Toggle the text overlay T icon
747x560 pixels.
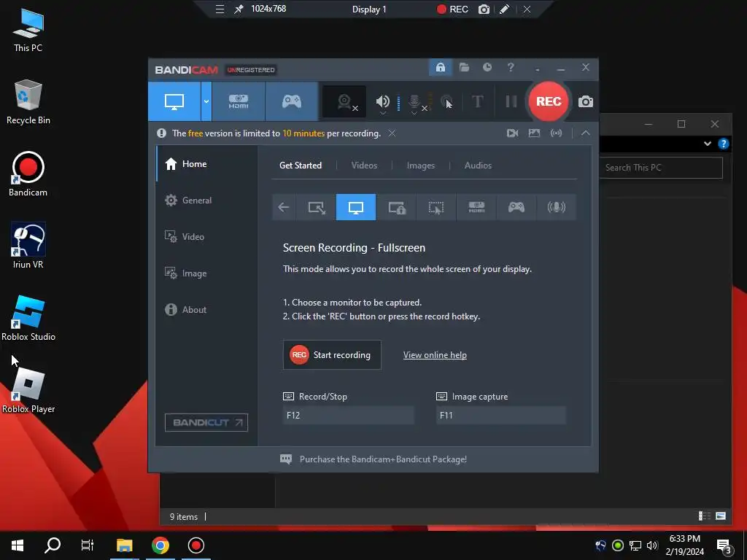[x=477, y=101]
